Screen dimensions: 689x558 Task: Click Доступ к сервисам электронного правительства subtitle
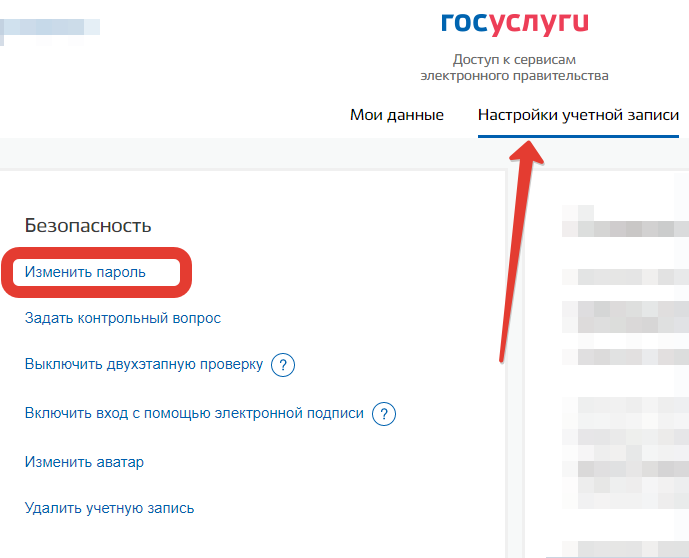(515, 68)
